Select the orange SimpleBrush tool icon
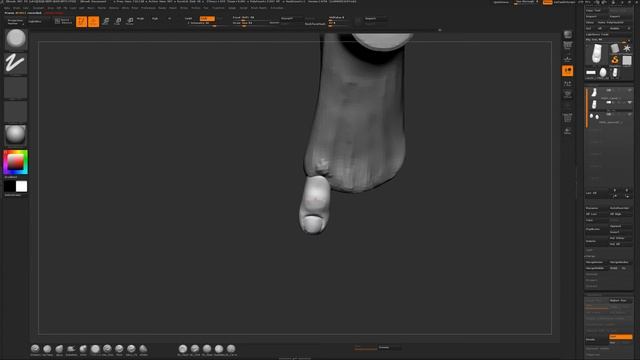640x360 pixels. (x=615, y=60)
